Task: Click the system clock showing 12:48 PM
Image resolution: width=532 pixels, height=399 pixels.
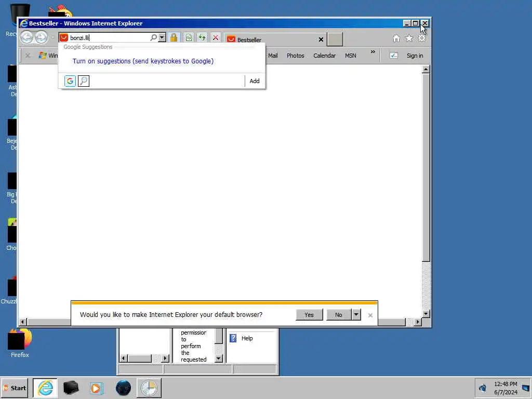Action: pos(506,388)
